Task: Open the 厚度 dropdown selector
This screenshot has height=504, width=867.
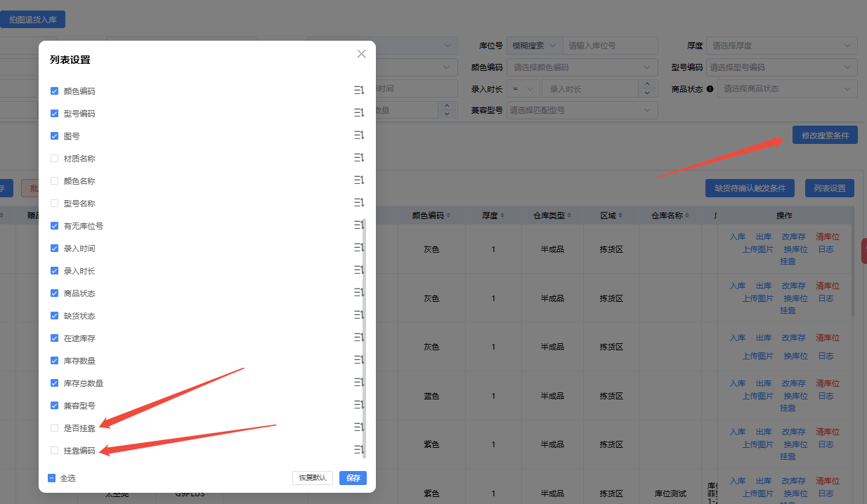Action: point(781,46)
